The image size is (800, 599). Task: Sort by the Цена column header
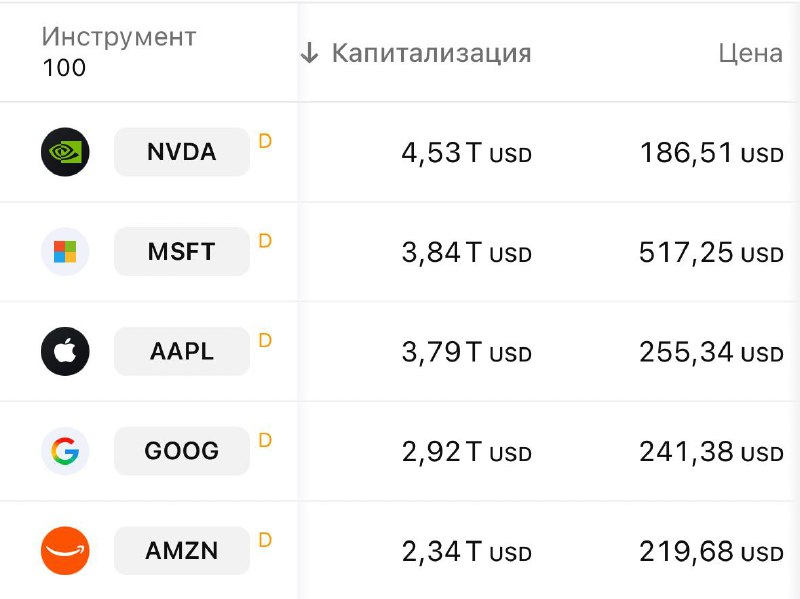point(750,53)
